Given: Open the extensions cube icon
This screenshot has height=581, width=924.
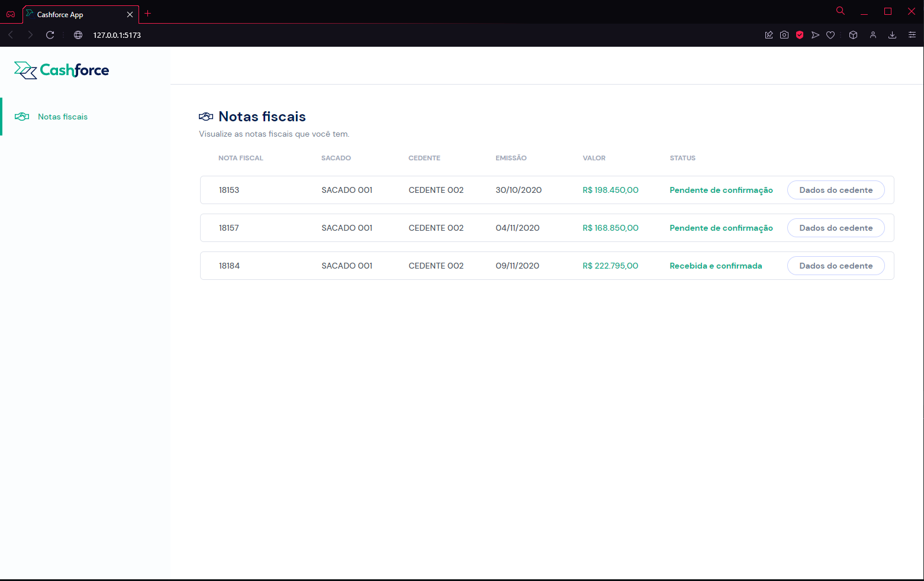Looking at the screenshot, I should click(853, 35).
